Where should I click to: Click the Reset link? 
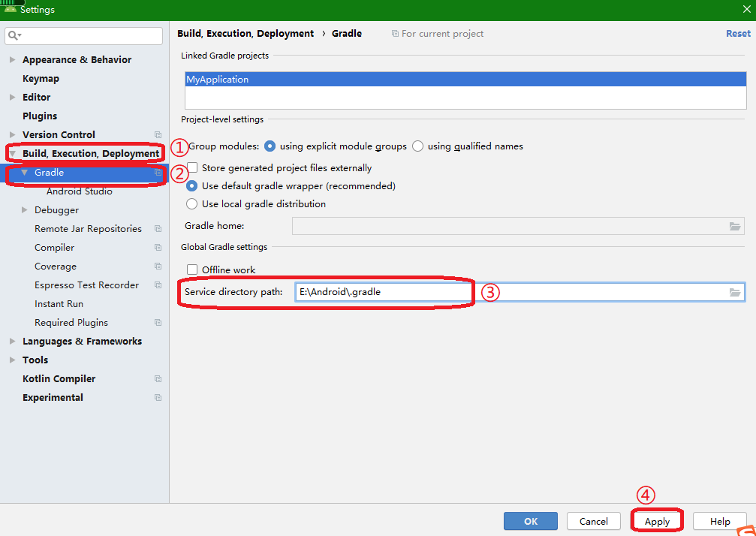click(x=738, y=34)
